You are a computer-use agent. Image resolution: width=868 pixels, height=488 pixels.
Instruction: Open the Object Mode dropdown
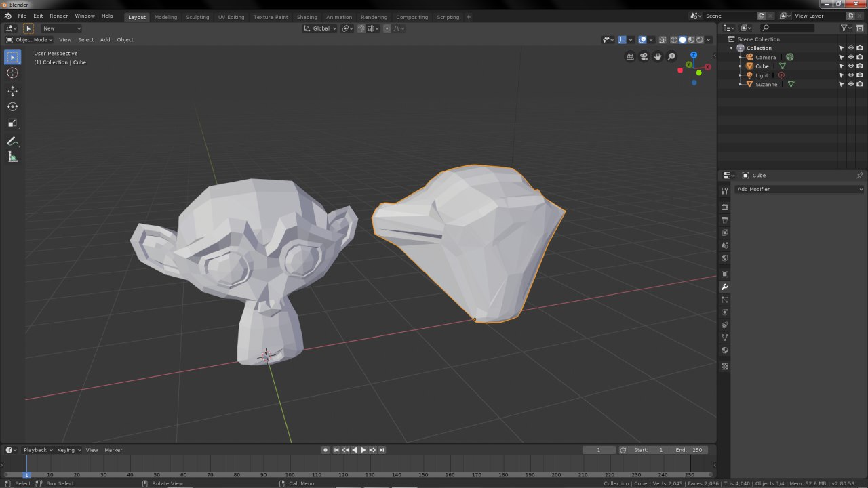28,39
